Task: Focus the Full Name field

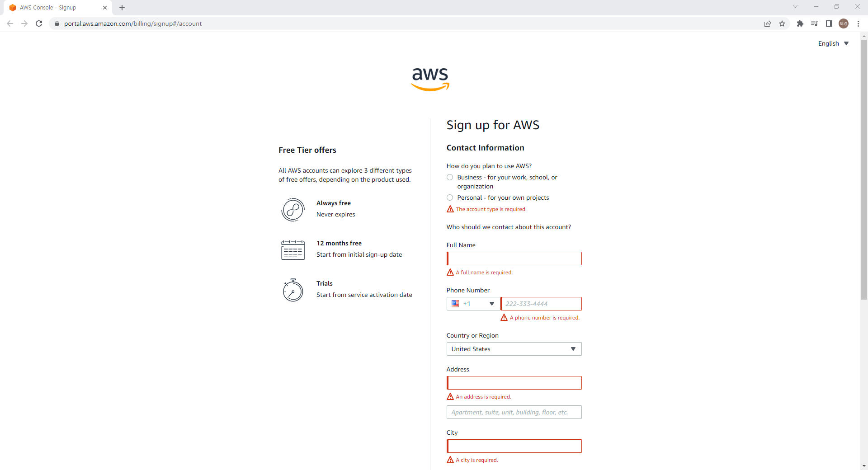Action: 514,258
